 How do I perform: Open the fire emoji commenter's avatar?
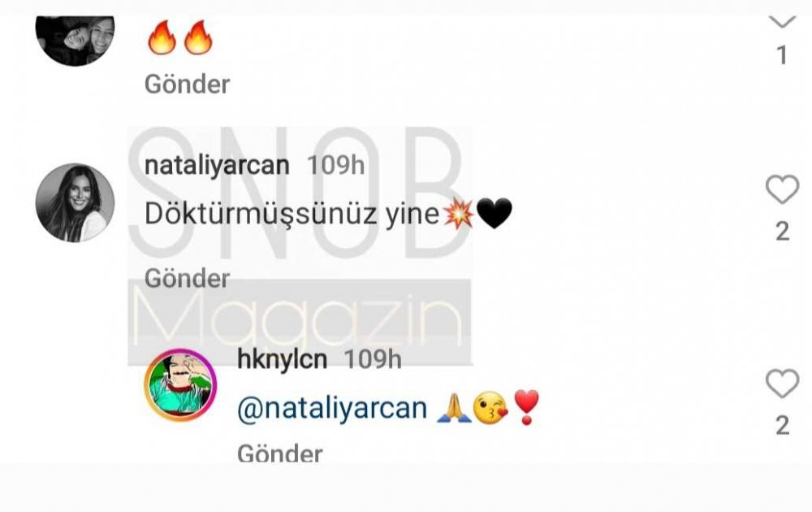point(75,34)
